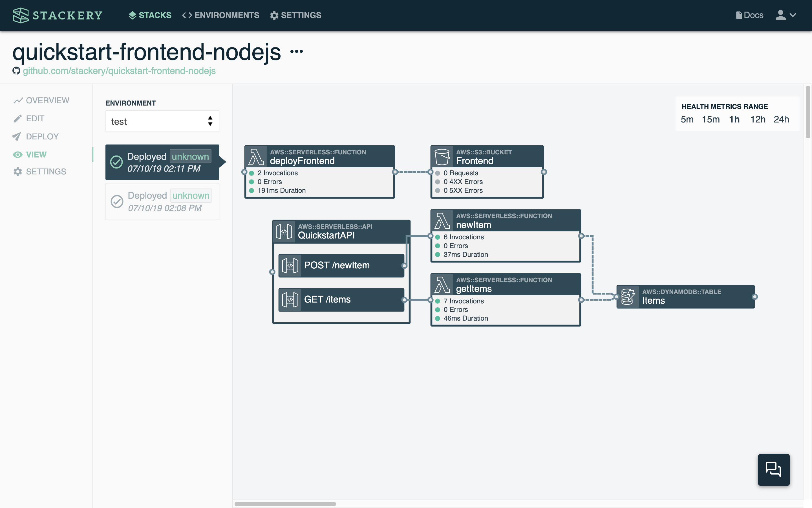Set health metrics range to 5m

click(x=687, y=119)
